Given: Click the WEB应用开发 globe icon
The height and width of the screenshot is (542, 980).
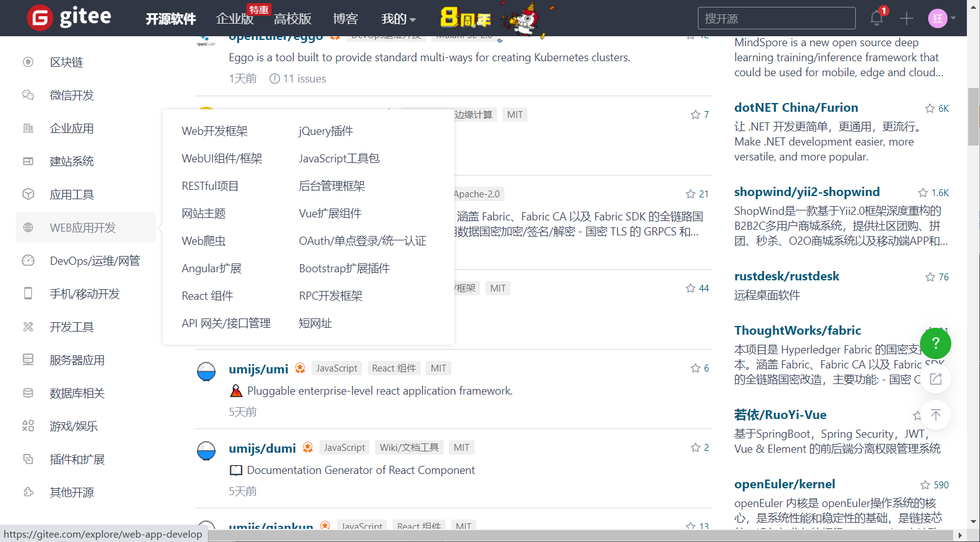Looking at the screenshot, I should click(28, 227).
